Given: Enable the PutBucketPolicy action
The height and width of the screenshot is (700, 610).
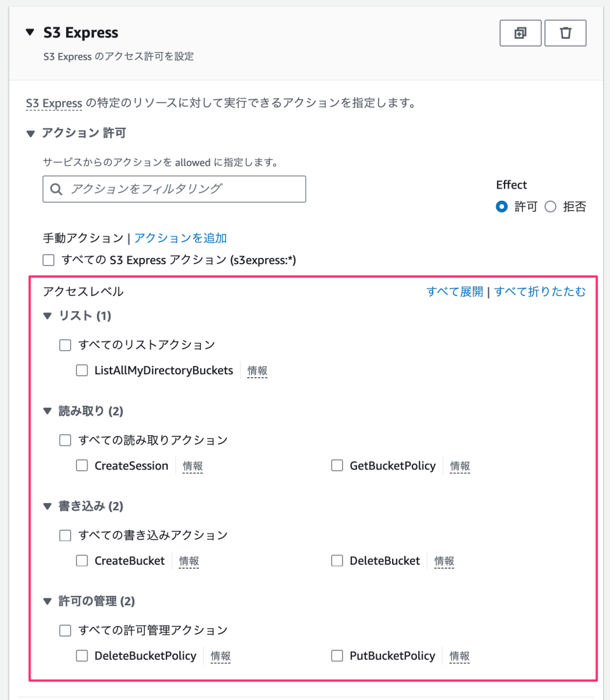Looking at the screenshot, I should point(337,656).
